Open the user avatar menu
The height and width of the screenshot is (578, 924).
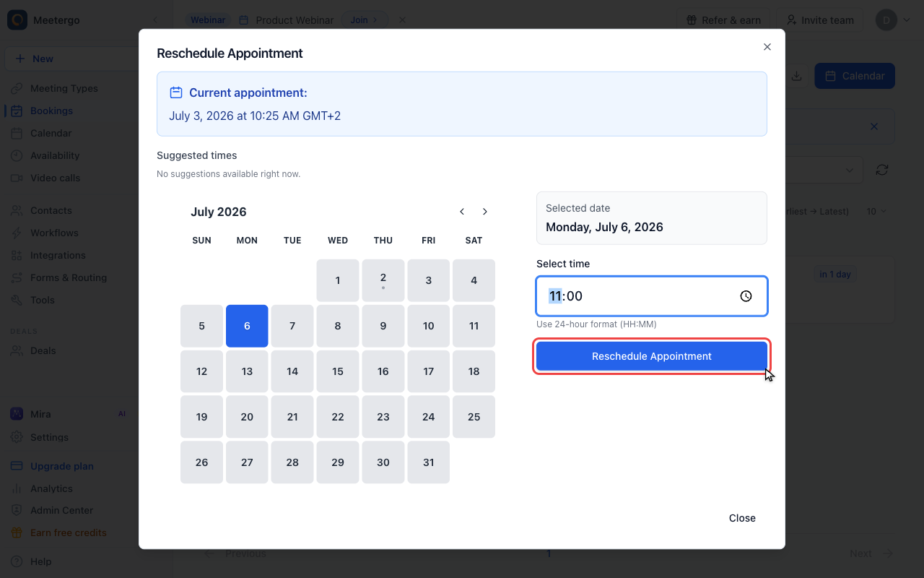click(x=894, y=20)
